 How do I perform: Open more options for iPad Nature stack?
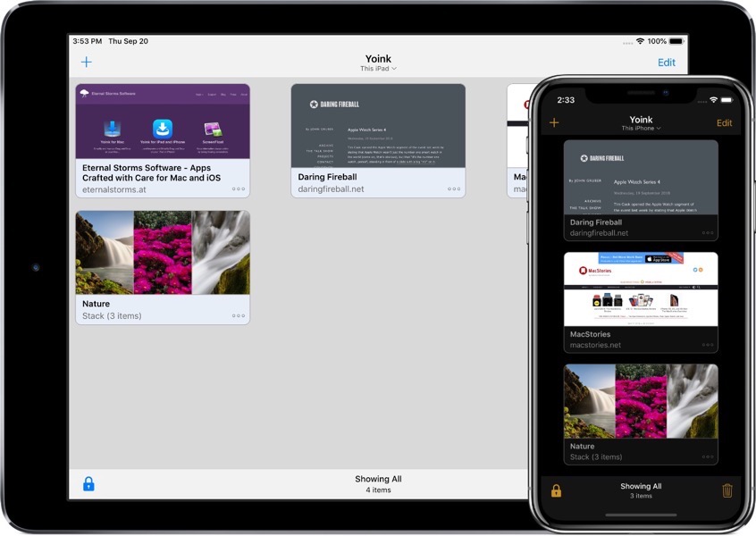[x=239, y=315]
